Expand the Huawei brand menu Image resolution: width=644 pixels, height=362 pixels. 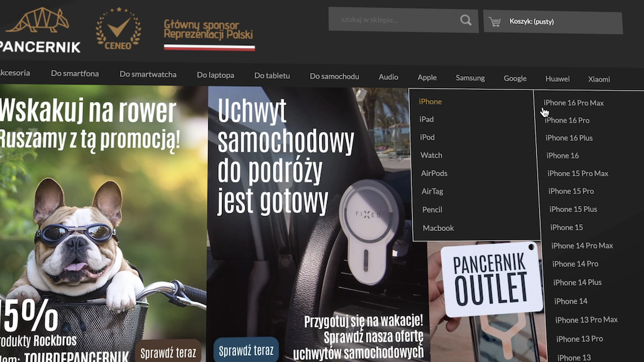[x=557, y=79]
